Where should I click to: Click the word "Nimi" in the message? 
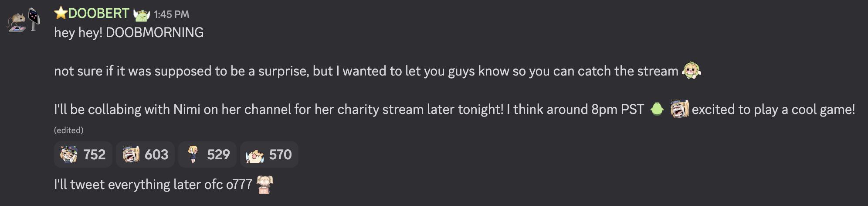pyautogui.click(x=186, y=109)
